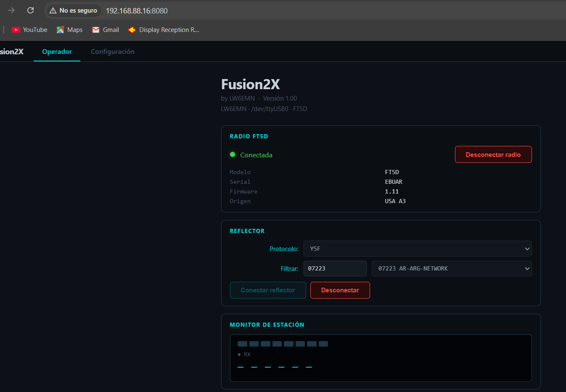Click the REFLECTOR section title
This screenshot has width=566, height=392.
coord(247,231)
